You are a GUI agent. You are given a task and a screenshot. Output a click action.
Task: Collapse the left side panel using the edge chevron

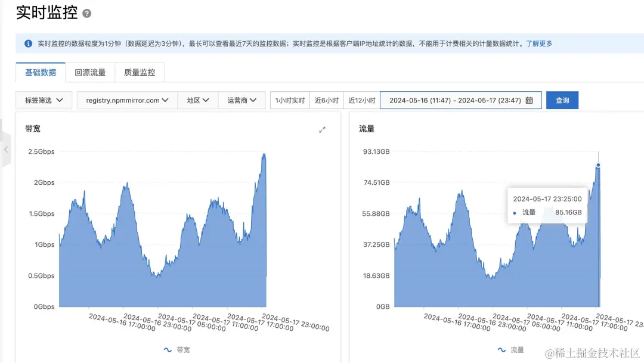[x=4, y=151]
